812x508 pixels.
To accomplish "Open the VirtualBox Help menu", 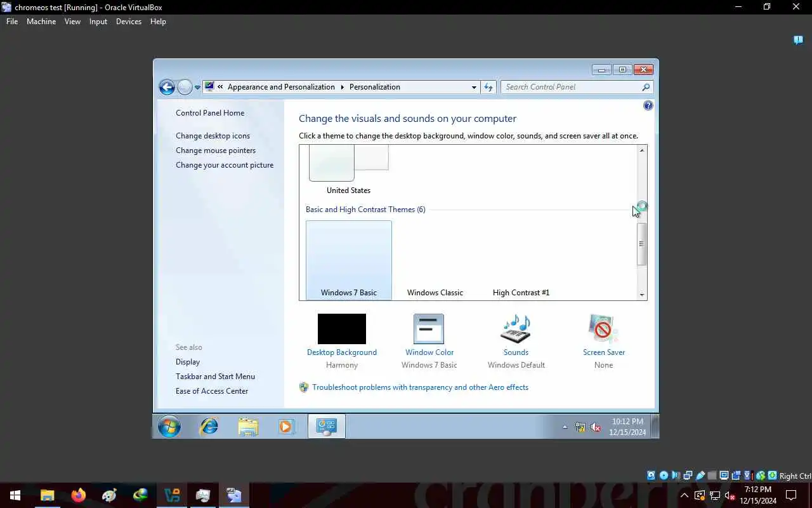I will [x=158, y=22].
